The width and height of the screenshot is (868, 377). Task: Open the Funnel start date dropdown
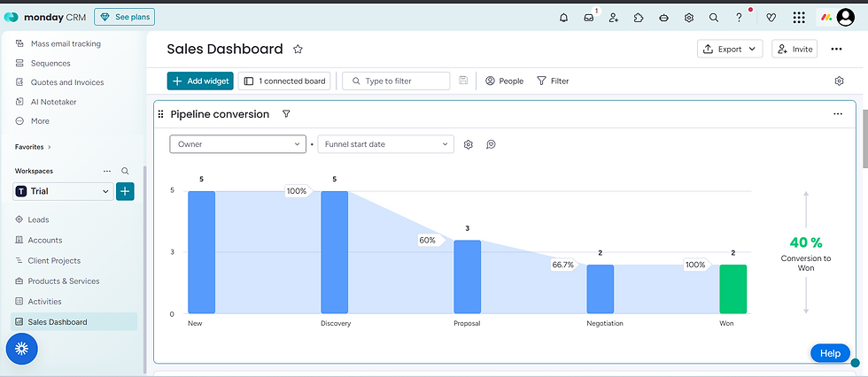tap(386, 144)
